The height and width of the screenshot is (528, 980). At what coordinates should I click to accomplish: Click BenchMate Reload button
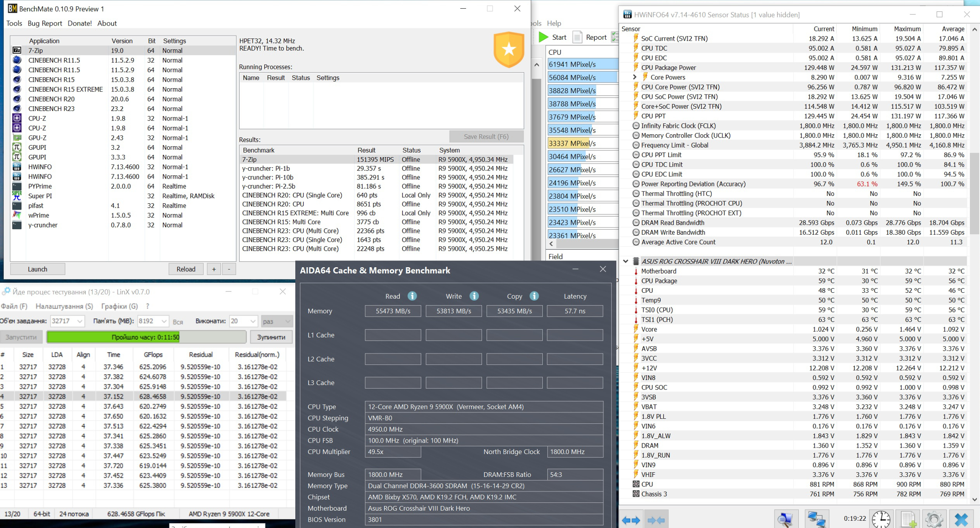186,269
